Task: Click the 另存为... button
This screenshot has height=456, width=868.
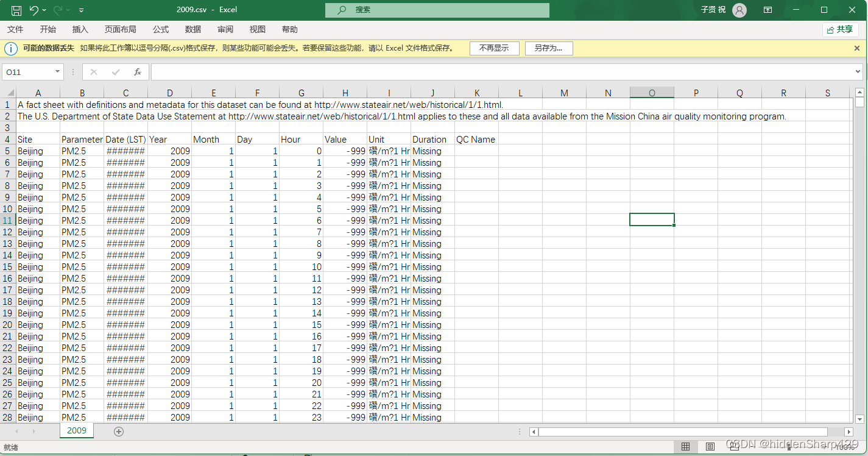Action: click(x=549, y=48)
